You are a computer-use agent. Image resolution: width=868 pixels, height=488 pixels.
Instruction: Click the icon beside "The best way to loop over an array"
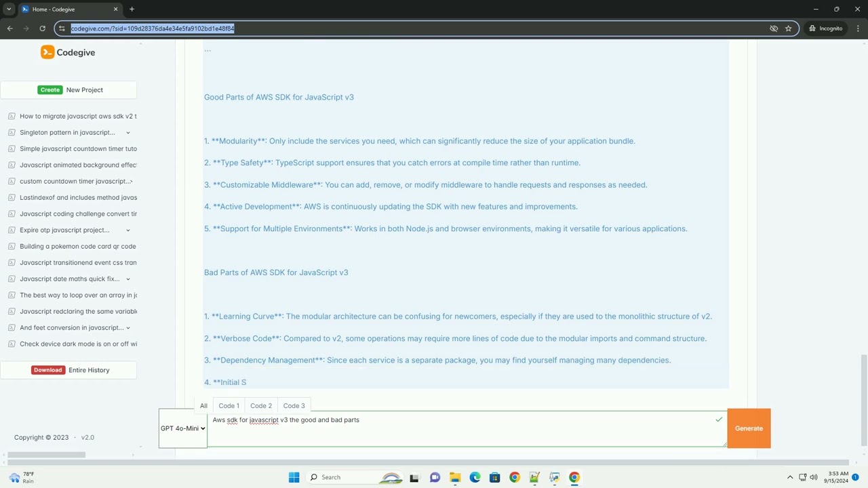[x=12, y=295]
